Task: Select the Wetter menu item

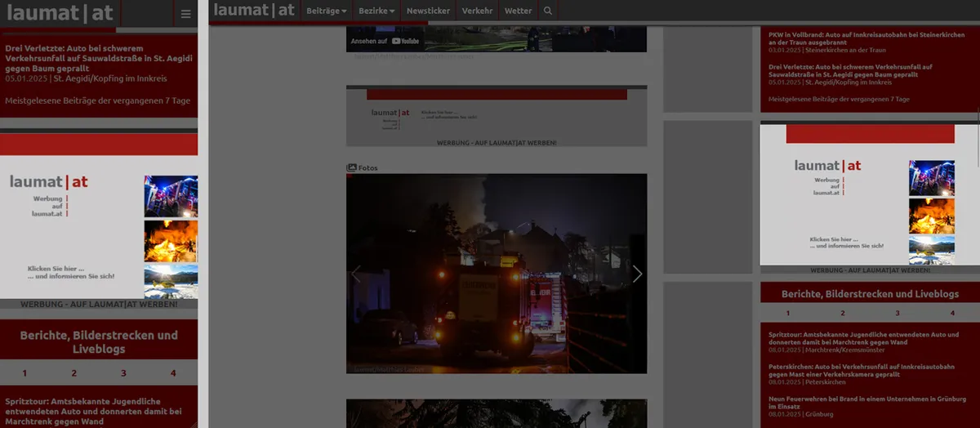Action: click(x=518, y=11)
